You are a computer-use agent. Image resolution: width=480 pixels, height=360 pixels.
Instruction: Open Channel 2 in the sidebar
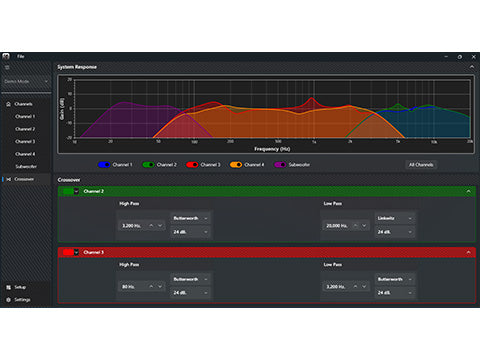tap(25, 129)
